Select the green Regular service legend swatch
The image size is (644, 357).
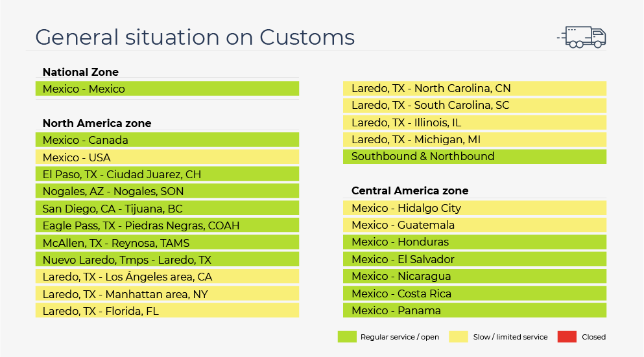pos(347,337)
